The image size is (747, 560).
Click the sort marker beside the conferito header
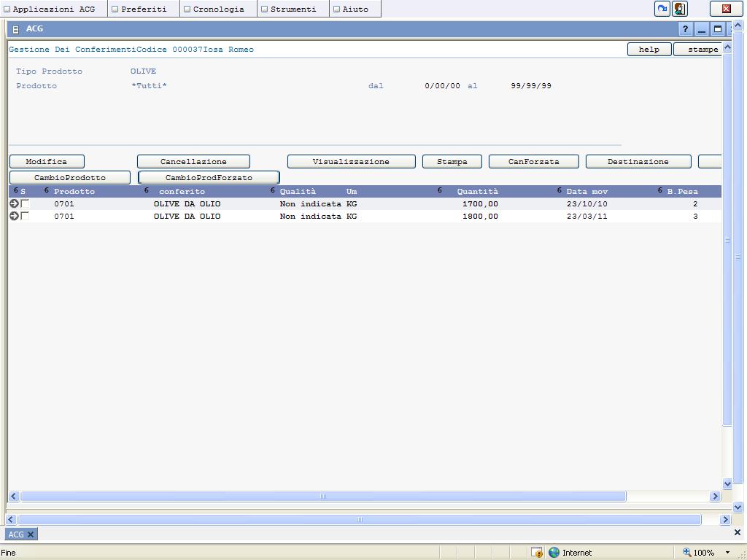[x=147, y=190]
